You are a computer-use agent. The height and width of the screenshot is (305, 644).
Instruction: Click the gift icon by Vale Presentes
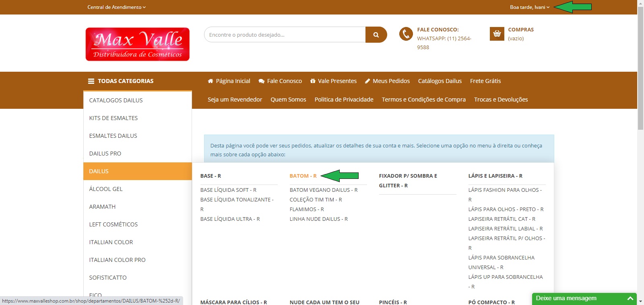[313, 81]
